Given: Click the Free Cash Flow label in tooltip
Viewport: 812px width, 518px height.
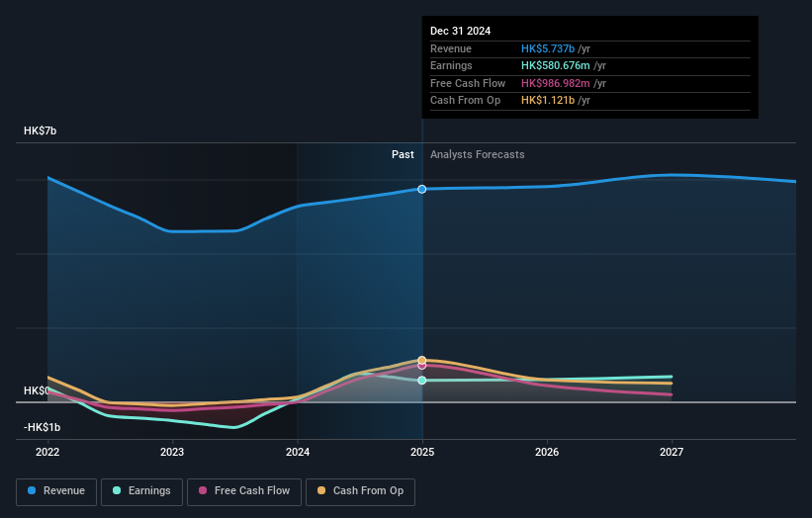Looking at the screenshot, I should 468,83.
